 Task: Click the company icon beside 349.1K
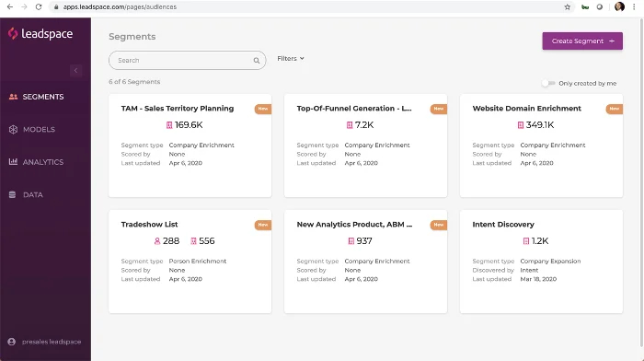pyautogui.click(x=521, y=125)
